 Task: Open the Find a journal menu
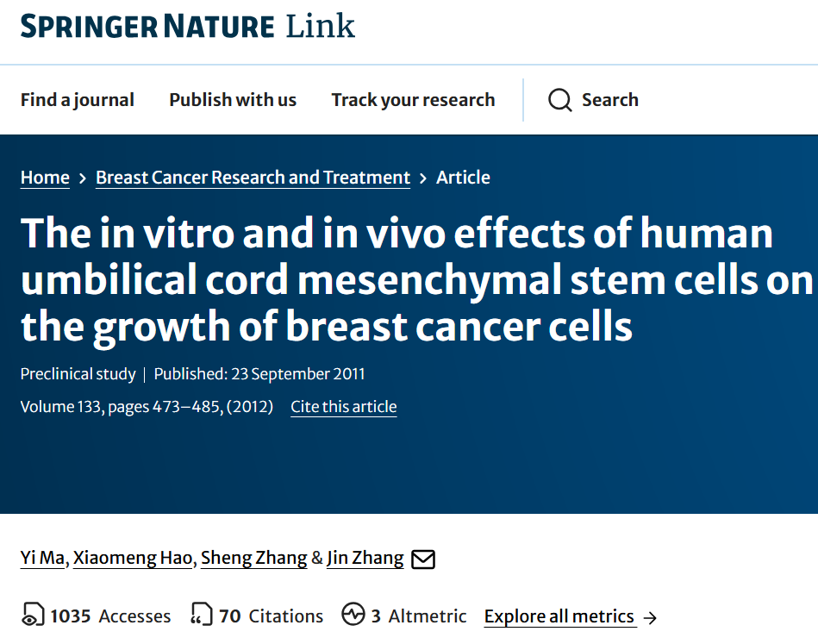pyautogui.click(x=78, y=100)
